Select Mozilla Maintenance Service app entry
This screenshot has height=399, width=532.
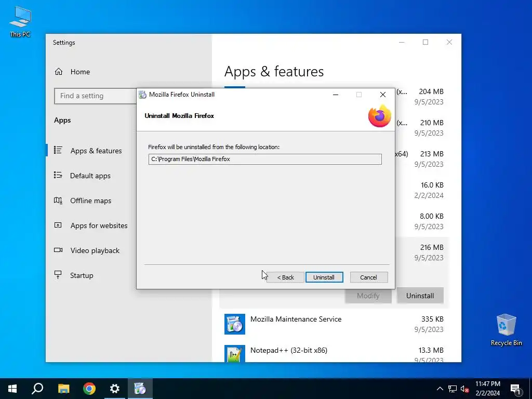(334, 324)
